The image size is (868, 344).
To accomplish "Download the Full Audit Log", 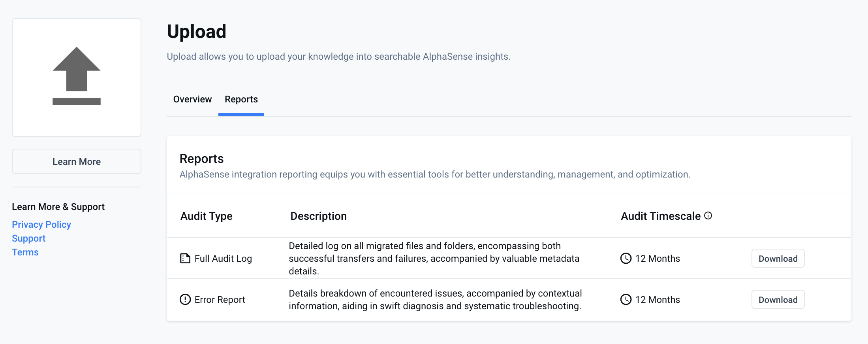I will tap(778, 258).
